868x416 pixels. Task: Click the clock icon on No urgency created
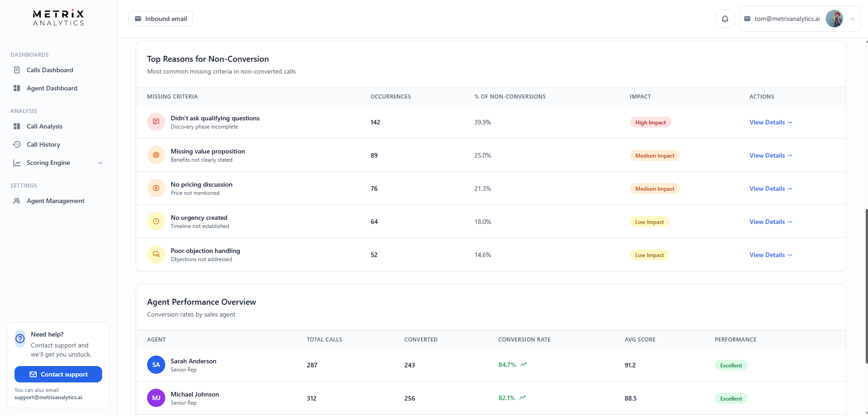[x=156, y=221]
